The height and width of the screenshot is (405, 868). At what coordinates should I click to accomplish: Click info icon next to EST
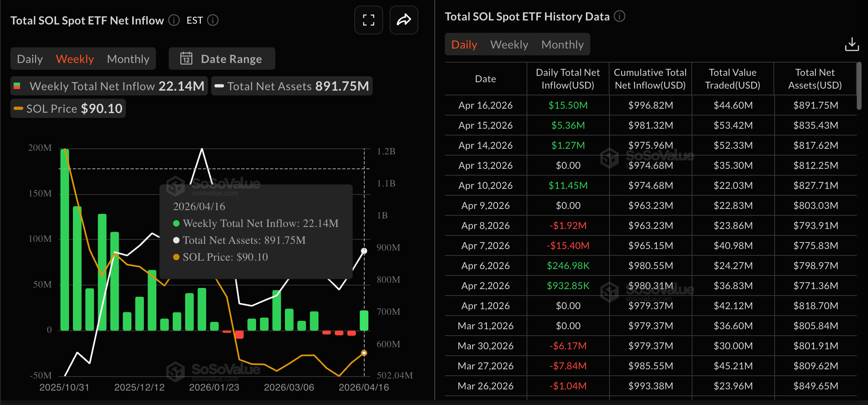(213, 20)
